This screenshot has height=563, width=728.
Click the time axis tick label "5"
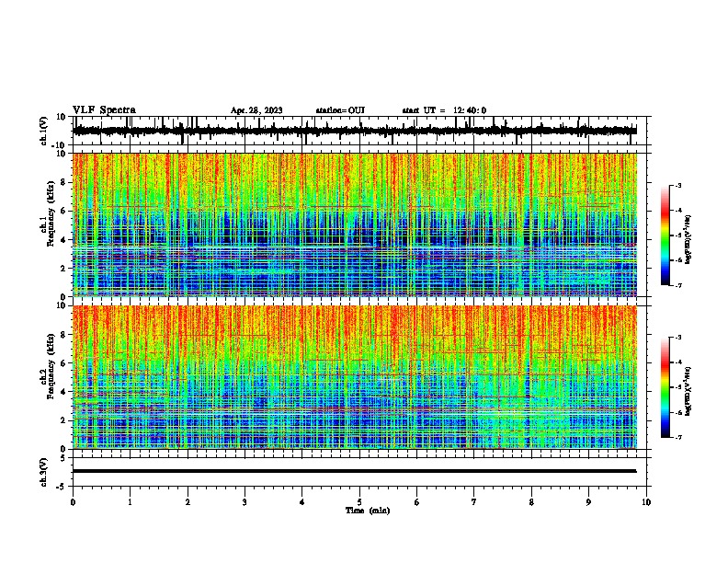pyautogui.click(x=359, y=502)
